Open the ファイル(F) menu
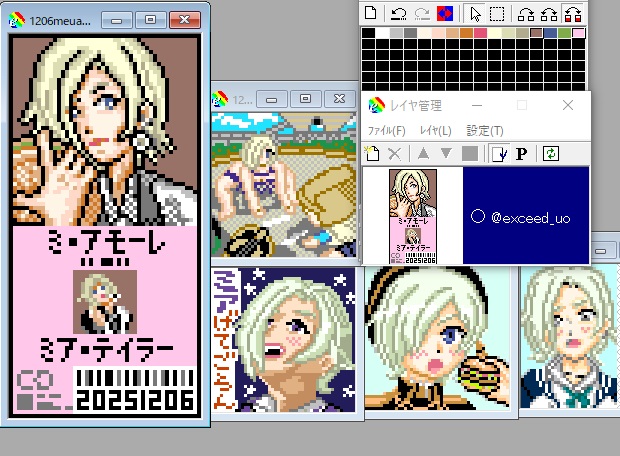 (x=386, y=131)
